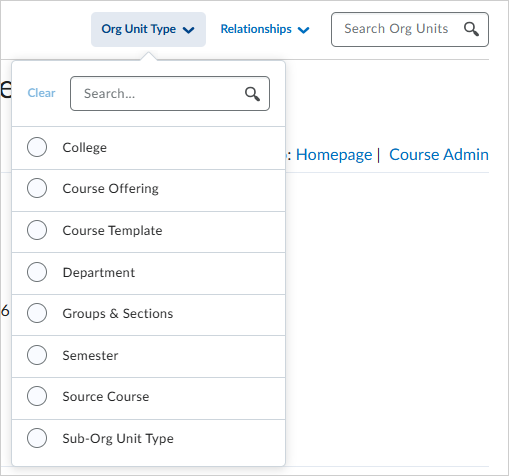Image resolution: width=509 pixels, height=476 pixels.
Task: Focus the Search Org Units field
Action: (410, 29)
